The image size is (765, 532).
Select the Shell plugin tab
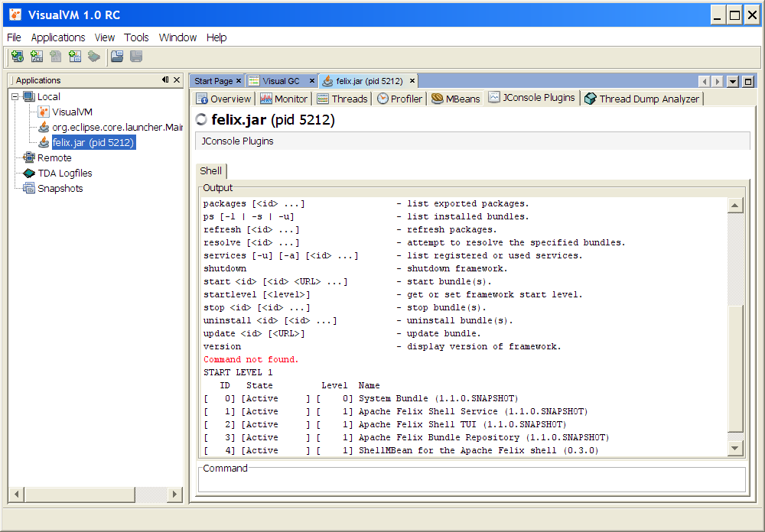coord(210,170)
